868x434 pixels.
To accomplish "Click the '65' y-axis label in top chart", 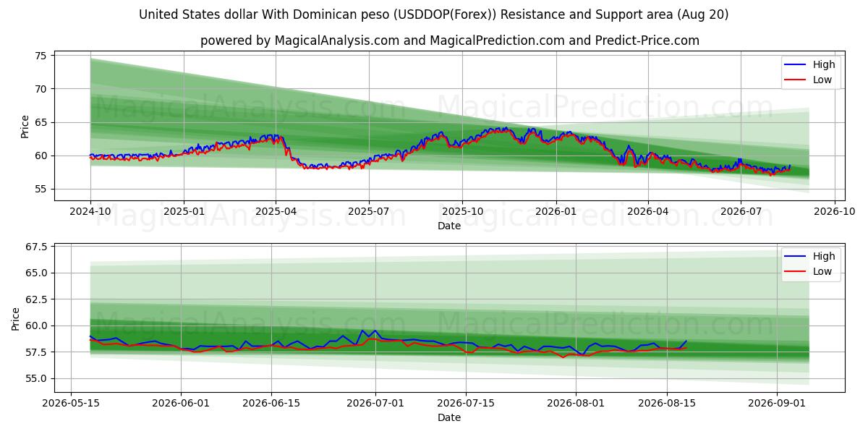I will [x=41, y=122].
